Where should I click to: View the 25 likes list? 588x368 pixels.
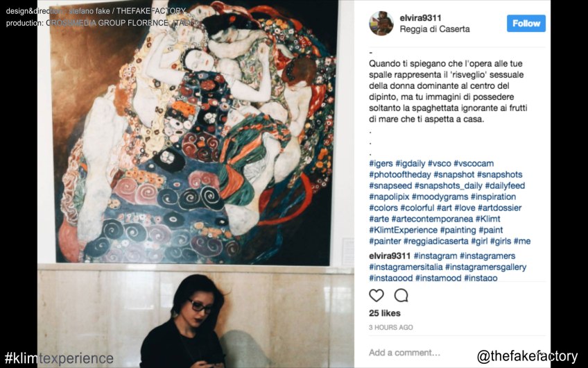384,313
